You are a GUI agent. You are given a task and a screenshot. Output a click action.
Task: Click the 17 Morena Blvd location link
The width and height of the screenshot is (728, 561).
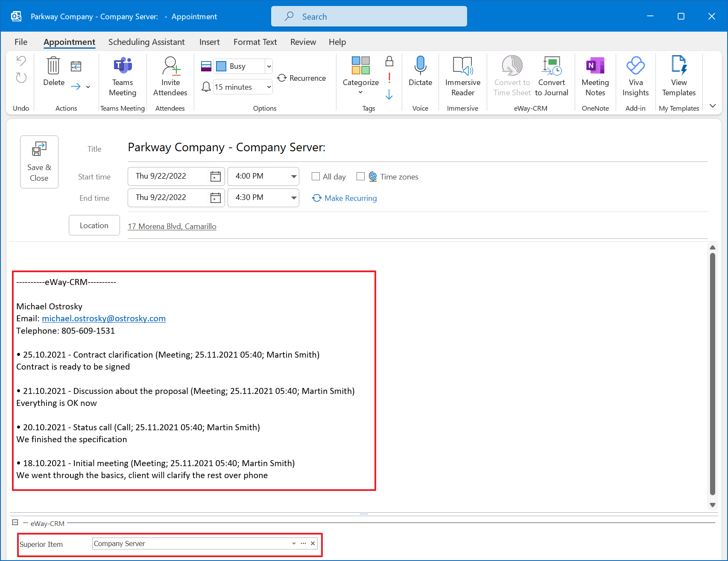click(172, 226)
